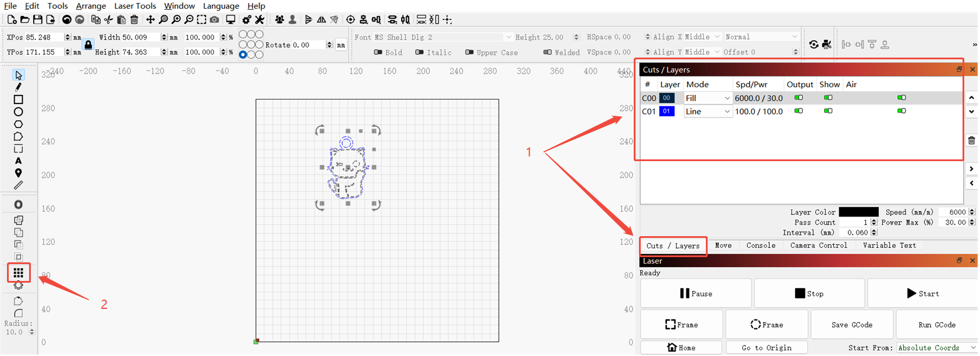Screen dimensions: 980x356
Task: Activate the Text creation tool
Action: coord(18,161)
